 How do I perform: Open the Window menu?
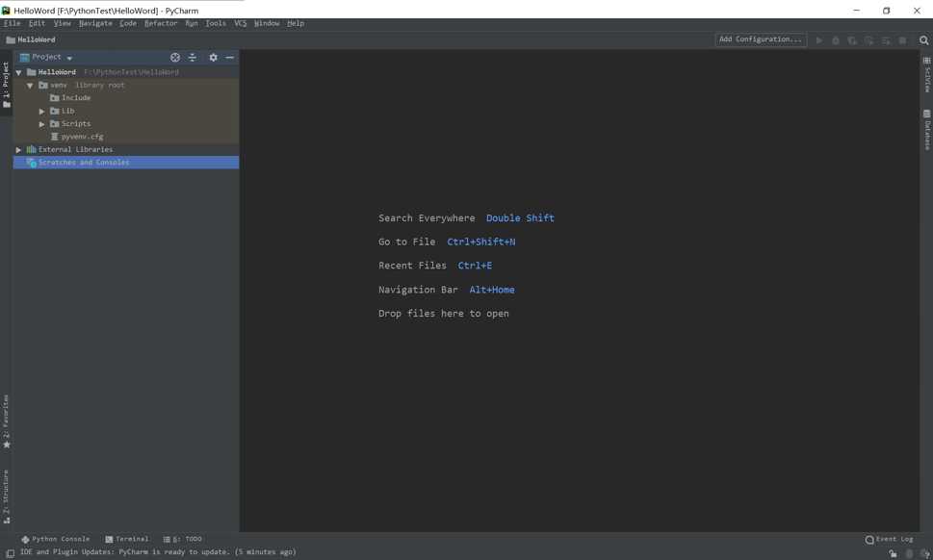tap(267, 23)
